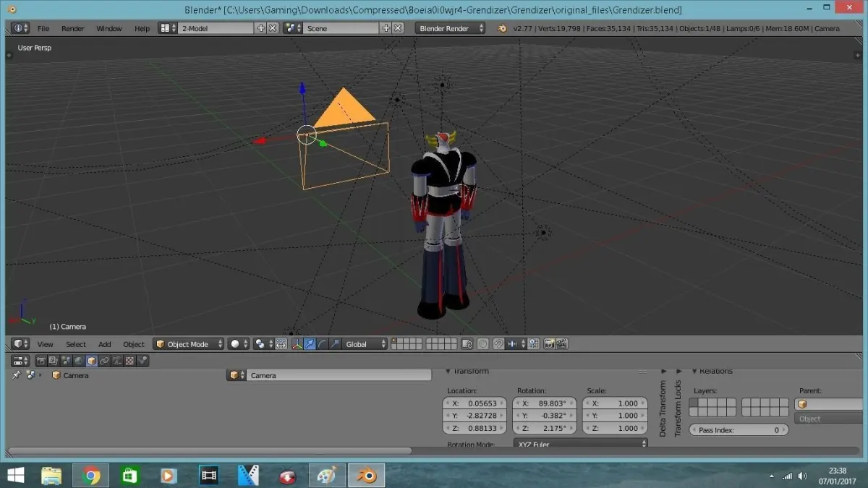
Task: Delete the 2-Model screen layout
Action: tap(273, 28)
